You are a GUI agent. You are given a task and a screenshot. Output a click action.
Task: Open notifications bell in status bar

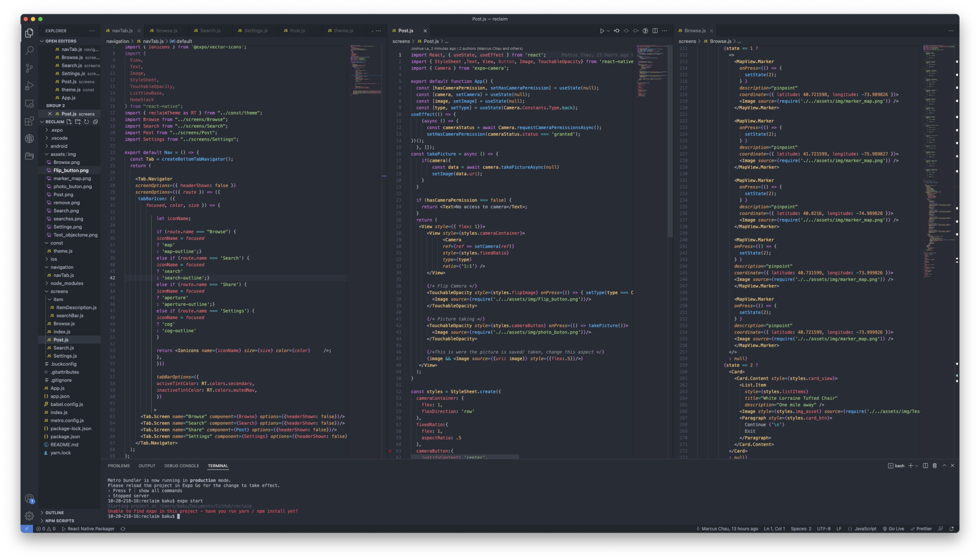tap(952, 528)
